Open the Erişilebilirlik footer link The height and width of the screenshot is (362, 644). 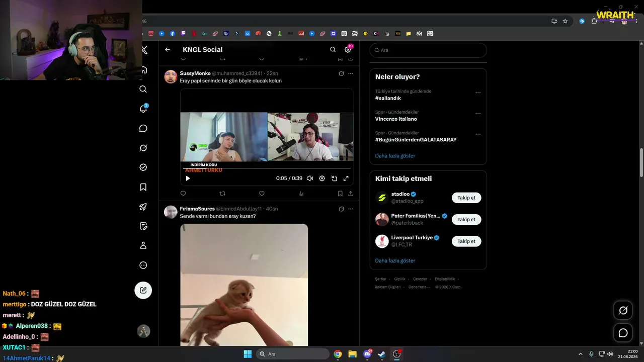(x=445, y=279)
